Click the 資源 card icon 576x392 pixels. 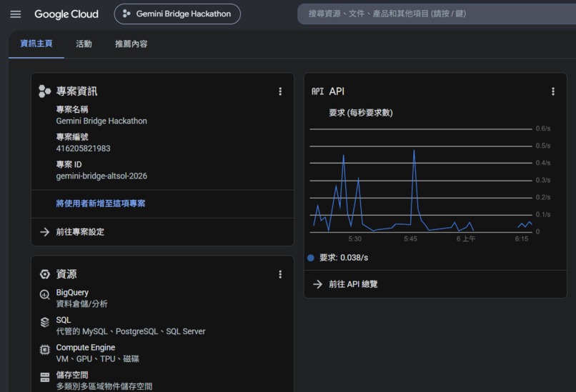coord(45,274)
